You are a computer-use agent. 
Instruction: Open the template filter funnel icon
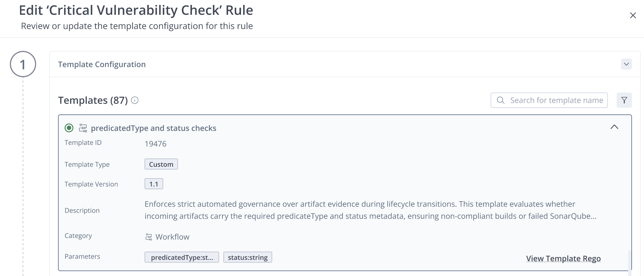coord(624,100)
